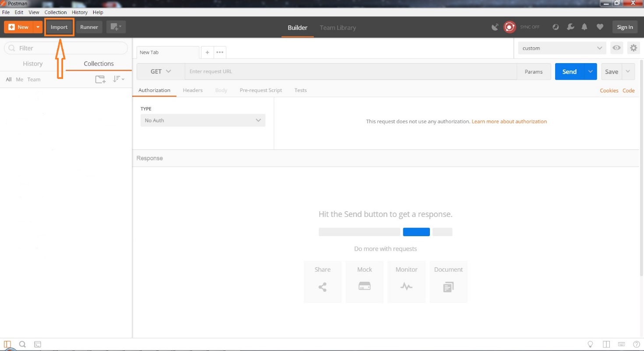Open the custom environment dropdown
Viewport: 644px width, 351px height.
tap(562, 48)
